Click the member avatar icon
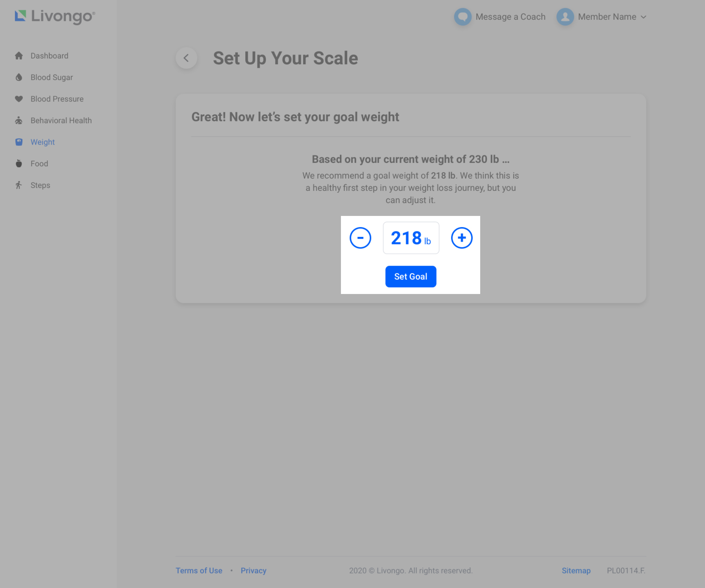Image resolution: width=705 pixels, height=588 pixels. tap(565, 16)
